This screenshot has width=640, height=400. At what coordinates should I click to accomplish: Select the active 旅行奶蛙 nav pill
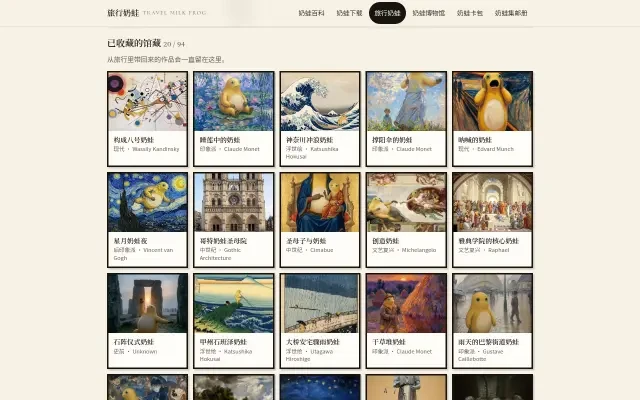point(387,13)
